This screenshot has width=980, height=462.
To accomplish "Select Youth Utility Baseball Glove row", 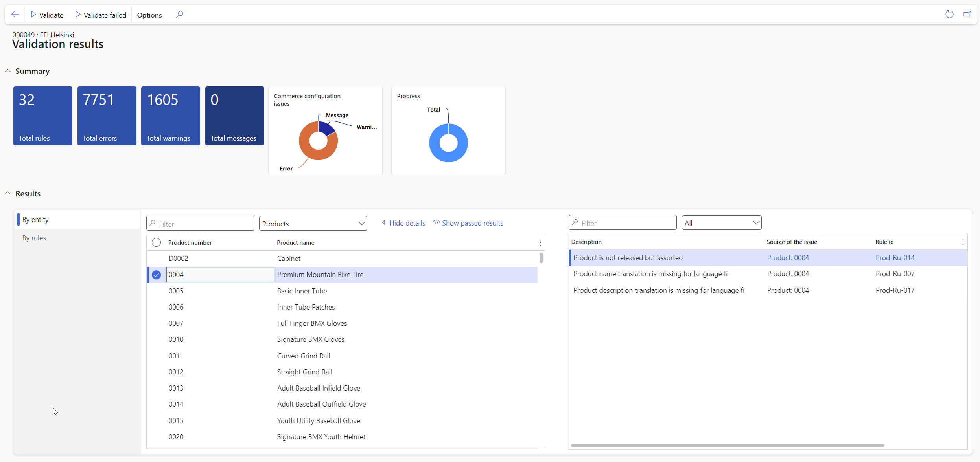I will point(342,420).
